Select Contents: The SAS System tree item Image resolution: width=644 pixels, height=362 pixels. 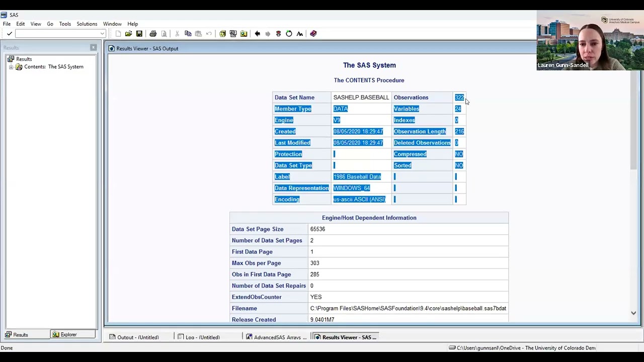(54, 67)
